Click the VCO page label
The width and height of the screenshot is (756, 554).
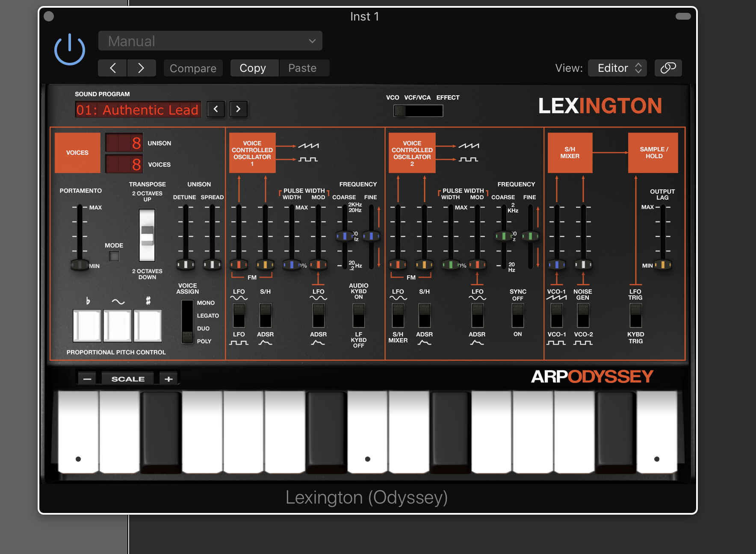[393, 97]
